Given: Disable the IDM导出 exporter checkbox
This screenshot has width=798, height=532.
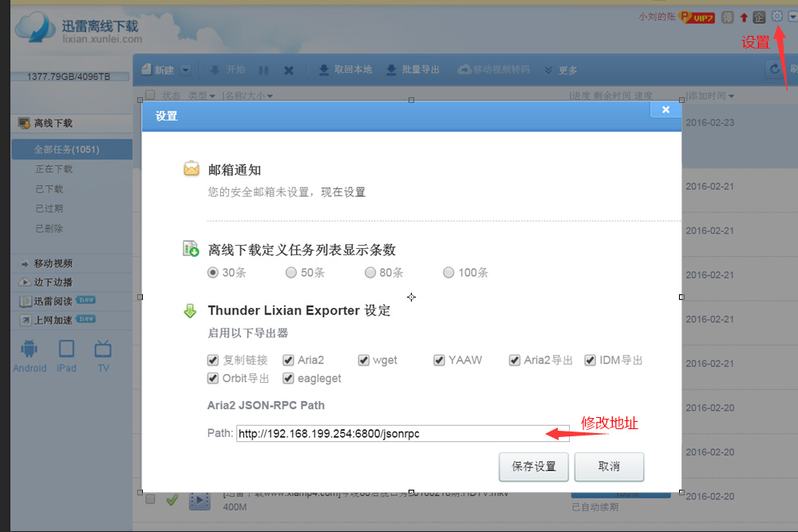Looking at the screenshot, I should pos(590,360).
